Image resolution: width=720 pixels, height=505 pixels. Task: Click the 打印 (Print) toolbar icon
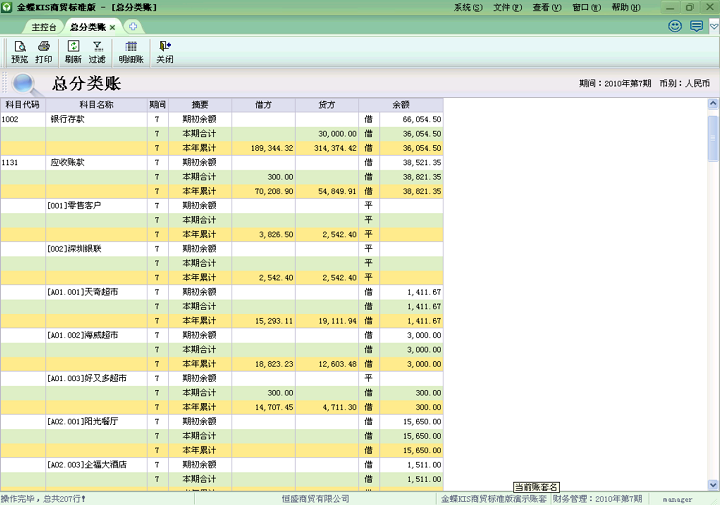pos(44,52)
